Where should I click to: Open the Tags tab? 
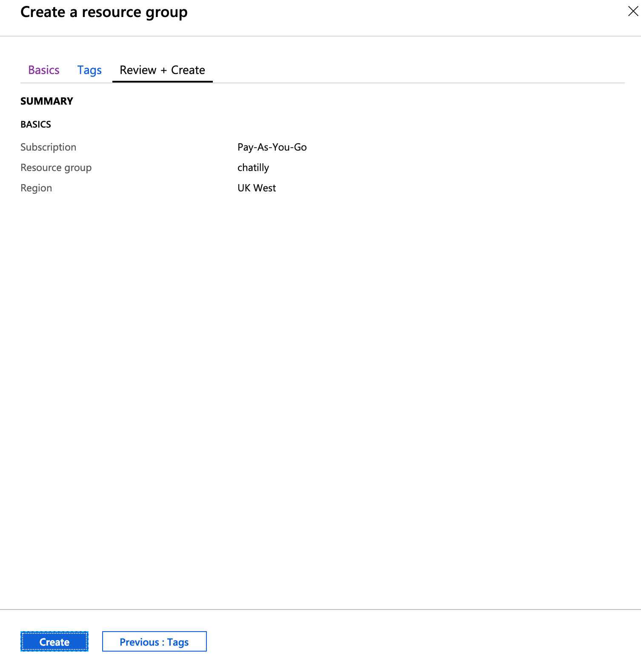[89, 70]
